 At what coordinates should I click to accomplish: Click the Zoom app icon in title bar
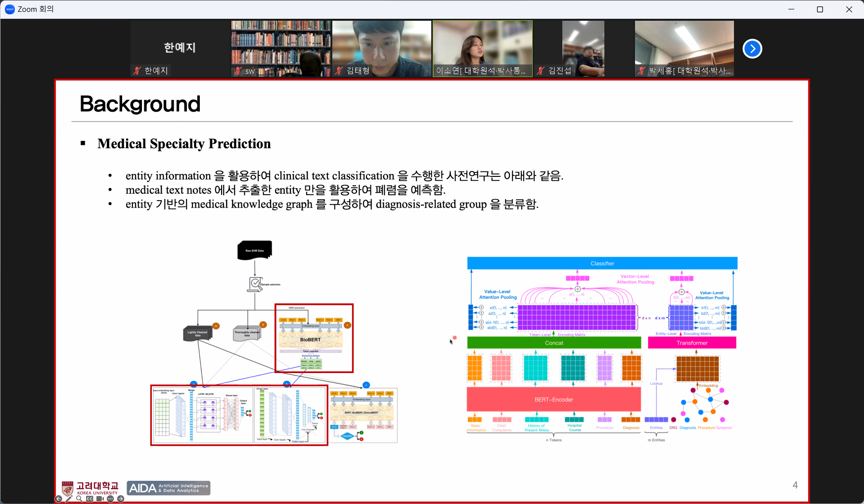9,9
